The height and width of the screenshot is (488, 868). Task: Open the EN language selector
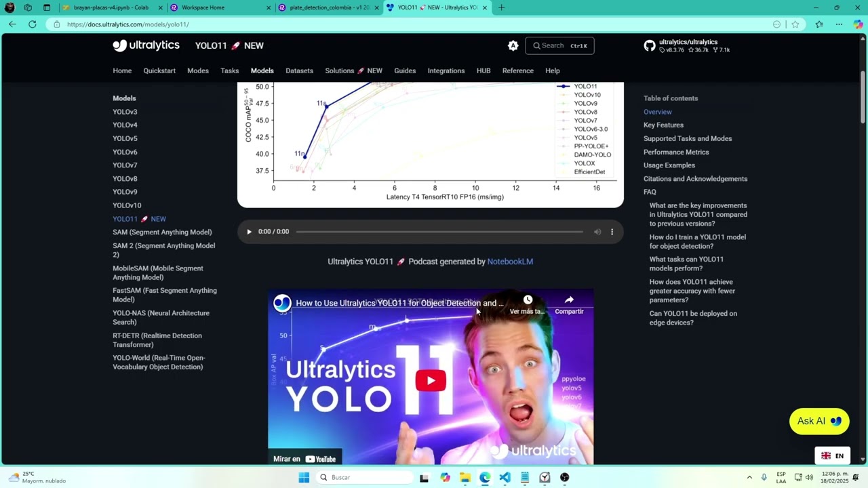pos(833,455)
